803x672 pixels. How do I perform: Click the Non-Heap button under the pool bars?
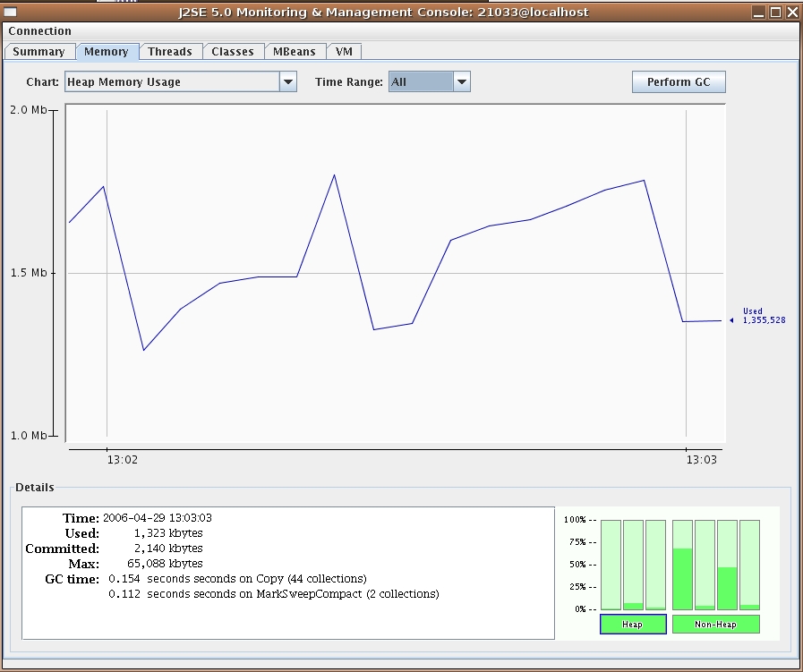tap(717, 625)
